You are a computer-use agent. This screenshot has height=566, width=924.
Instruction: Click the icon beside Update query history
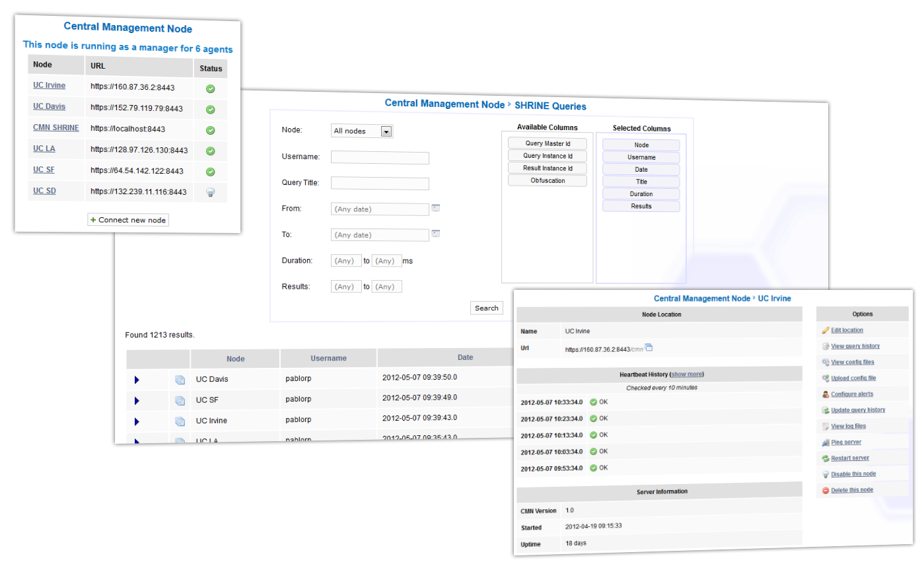point(826,410)
